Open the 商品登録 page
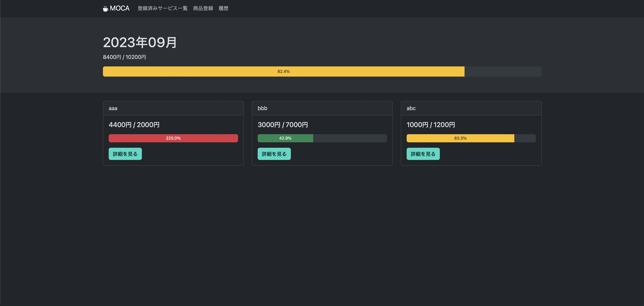The image size is (644, 306). click(x=203, y=8)
